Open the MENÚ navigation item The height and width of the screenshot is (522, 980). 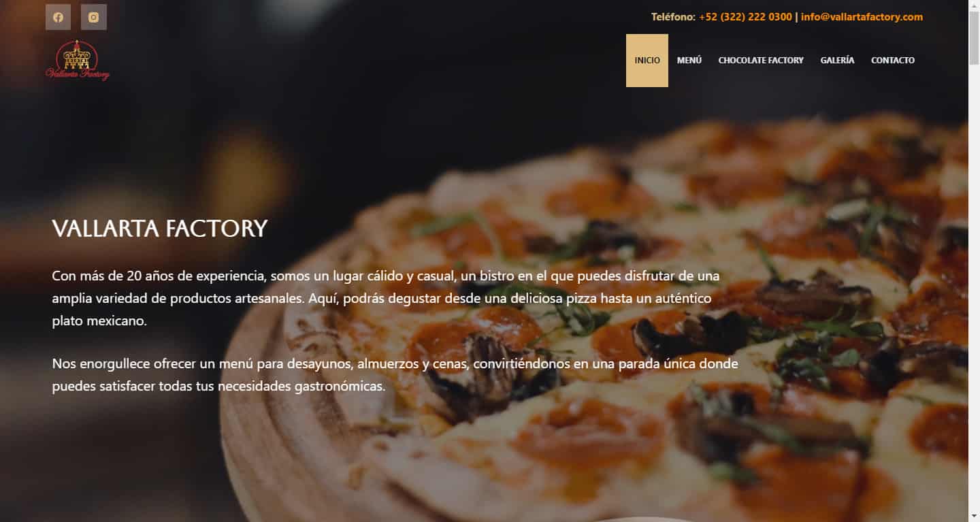(689, 61)
